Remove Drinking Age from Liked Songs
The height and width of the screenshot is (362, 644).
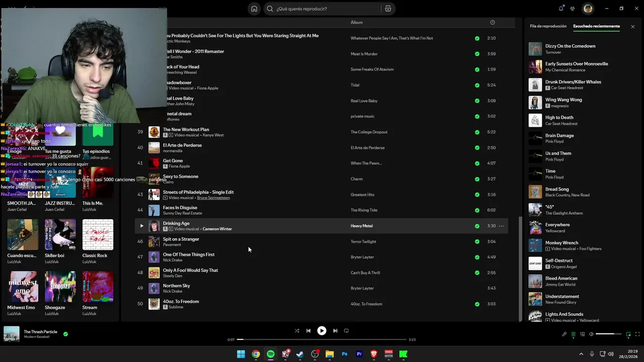477,226
